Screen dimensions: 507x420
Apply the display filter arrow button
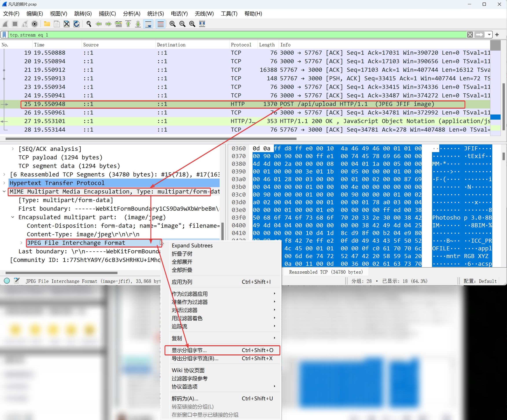point(479,35)
